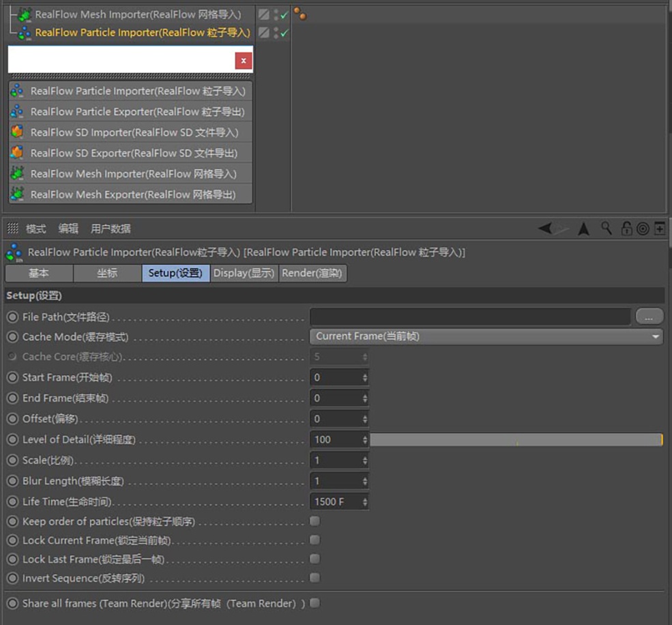
Task: Toggle Particle Importer visibility dots
Action: [276, 33]
